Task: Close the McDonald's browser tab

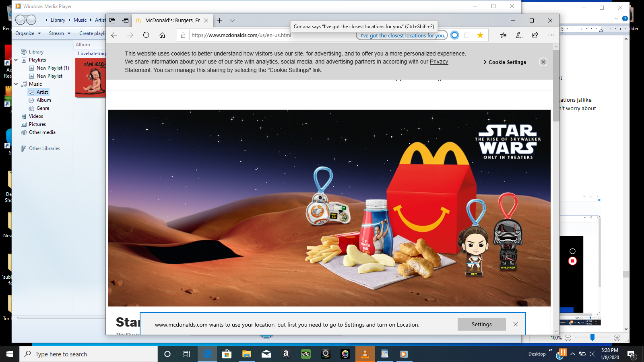Action: [206, 21]
